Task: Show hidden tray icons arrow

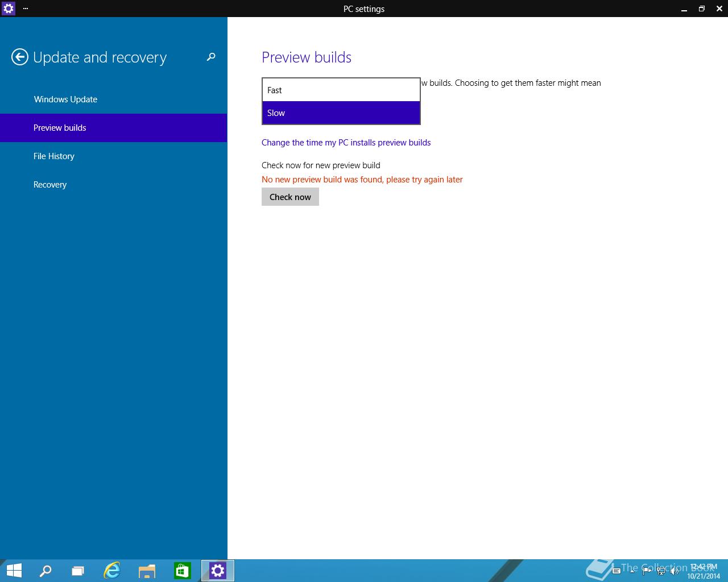Action: point(632,571)
